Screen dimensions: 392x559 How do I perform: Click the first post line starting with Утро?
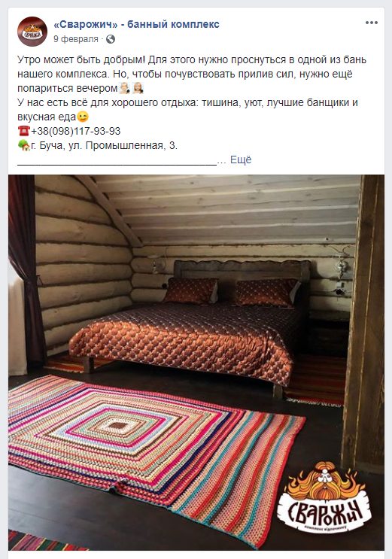[192, 59]
